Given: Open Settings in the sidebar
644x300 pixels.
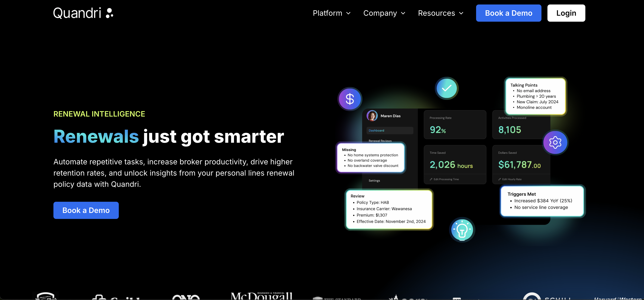Looking at the screenshot, I should click(374, 180).
